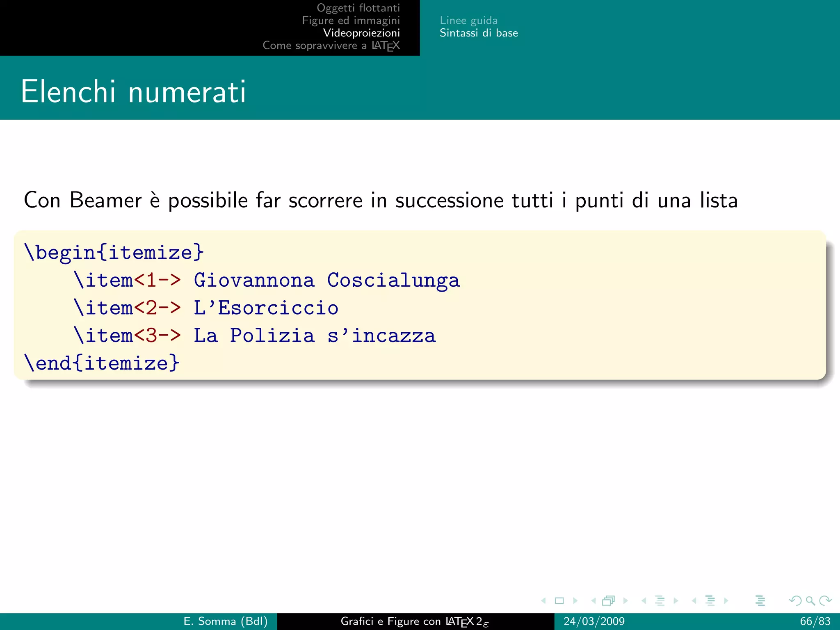The image size is (840, 630).
Task: Open the 'Come sopravvivere a LaTeX' section link
Action: [x=331, y=46]
